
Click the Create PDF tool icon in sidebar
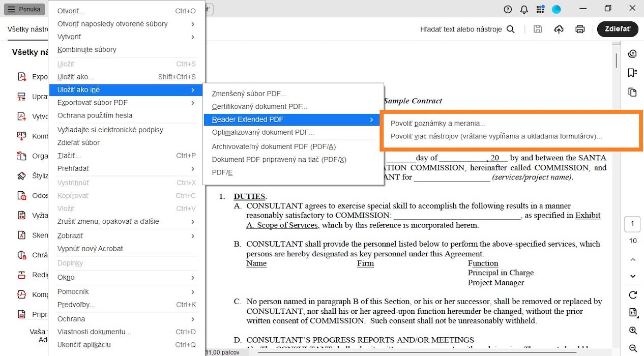point(22,116)
